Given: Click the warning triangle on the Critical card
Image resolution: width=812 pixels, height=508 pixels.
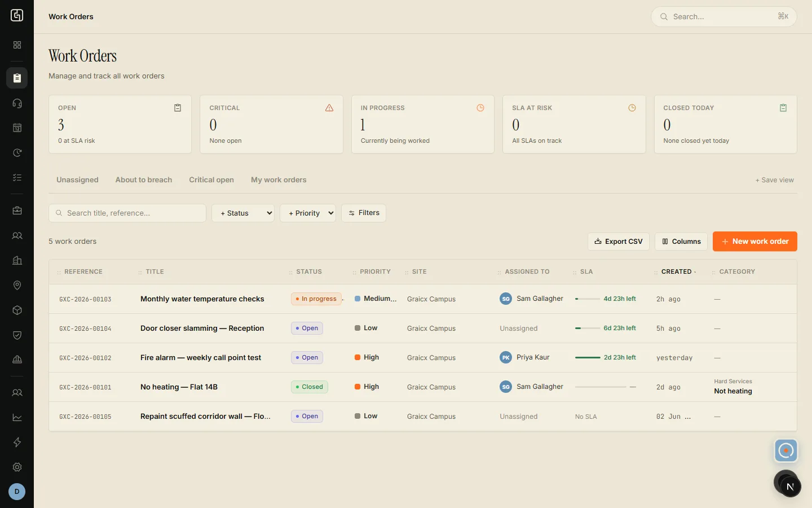Looking at the screenshot, I should [x=329, y=108].
